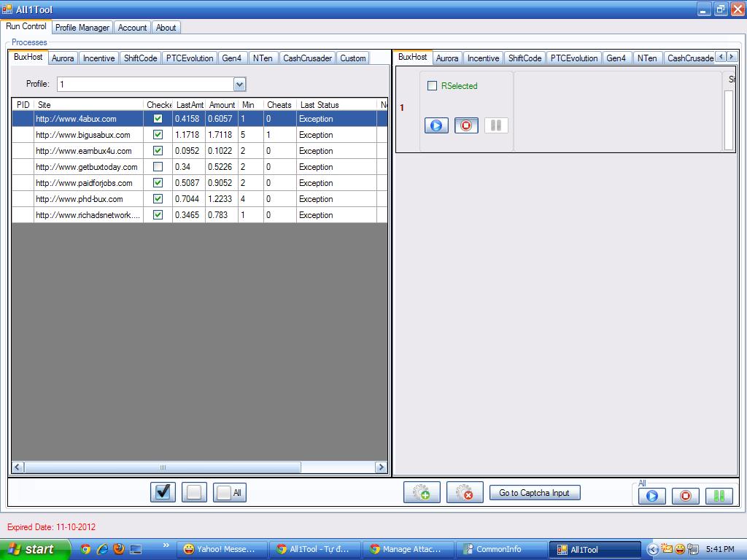Click the site table's horizontal scrollbar thumb
The image size is (747, 560).
[x=163, y=467]
